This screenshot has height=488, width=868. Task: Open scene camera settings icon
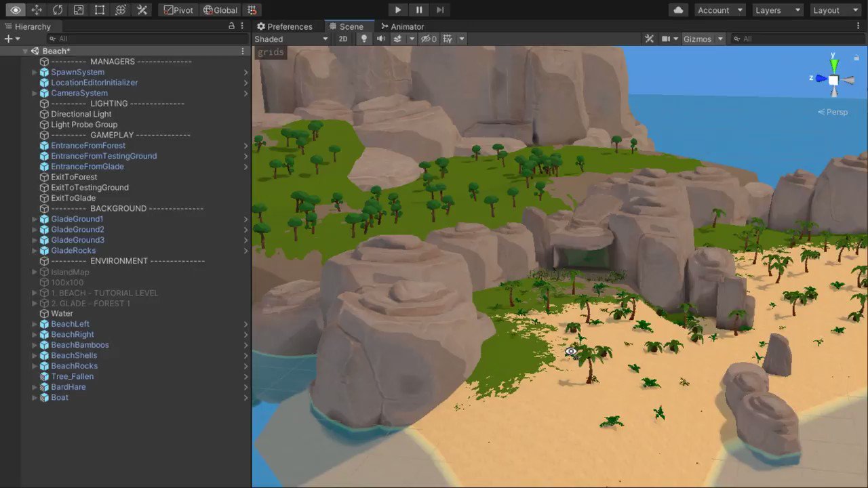(x=666, y=39)
